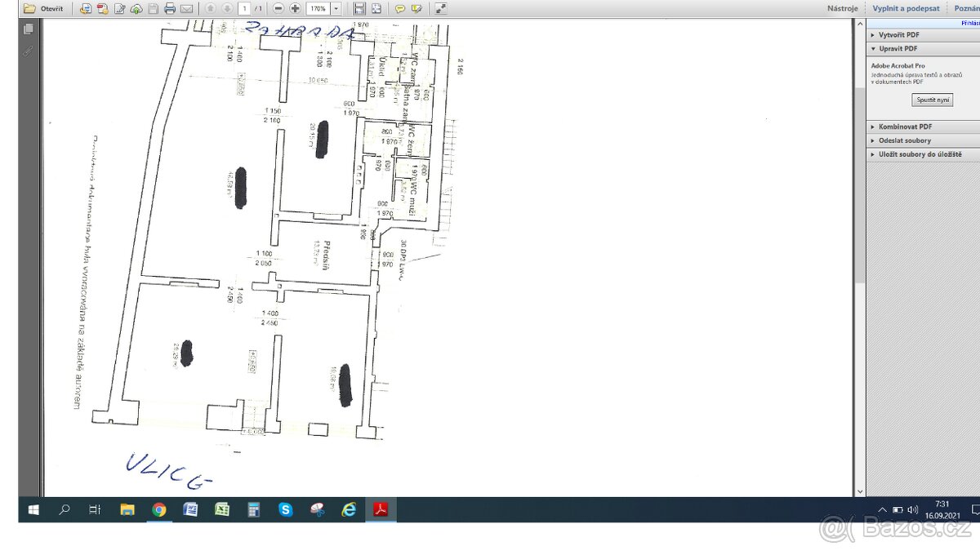Toggle read mode with the expand-arrows icon
980x551 pixels.
click(440, 9)
